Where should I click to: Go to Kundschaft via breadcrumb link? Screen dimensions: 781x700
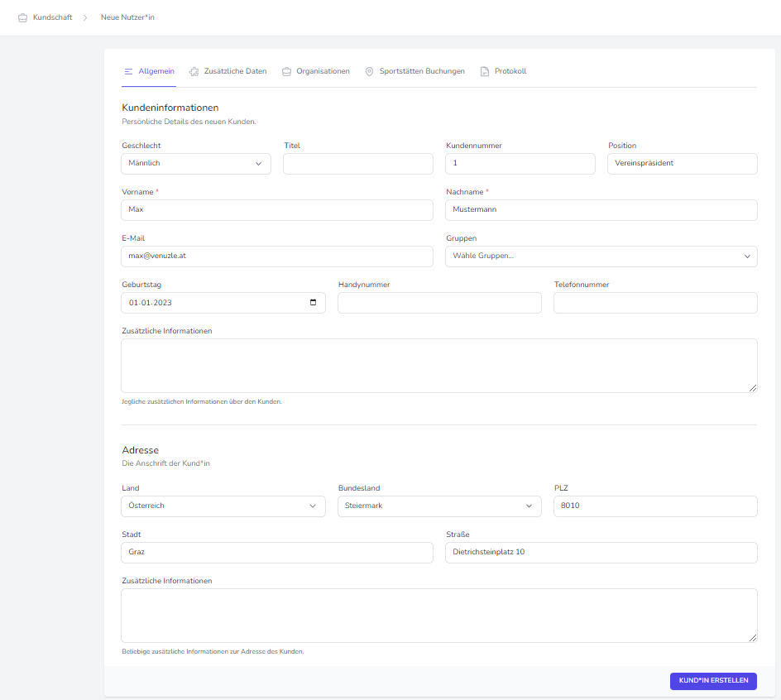point(52,17)
